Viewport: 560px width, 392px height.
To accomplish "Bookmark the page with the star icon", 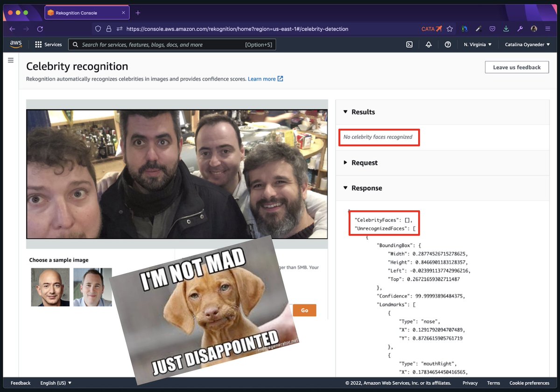I will pos(449,28).
